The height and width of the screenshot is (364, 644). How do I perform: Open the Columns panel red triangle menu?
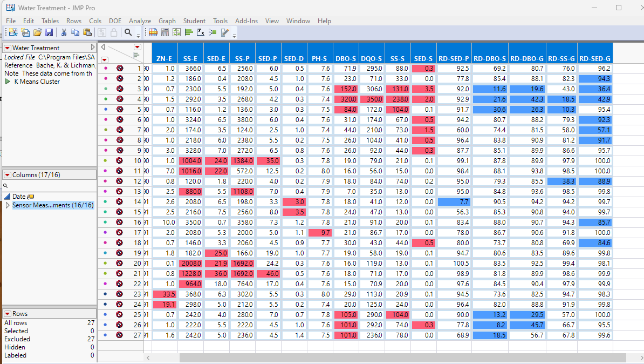(x=8, y=175)
